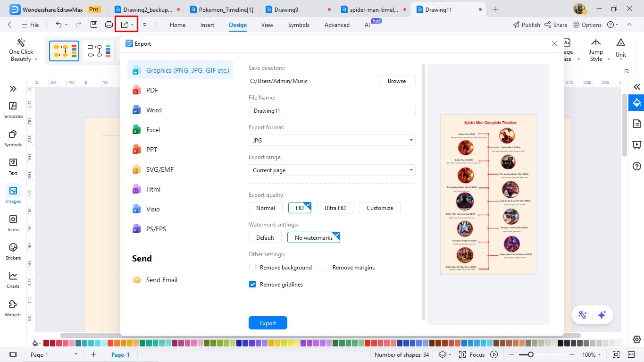Image resolution: width=644 pixels, height=362 pixels.
Task: Click the Publish button
Action: coord(527,25)
